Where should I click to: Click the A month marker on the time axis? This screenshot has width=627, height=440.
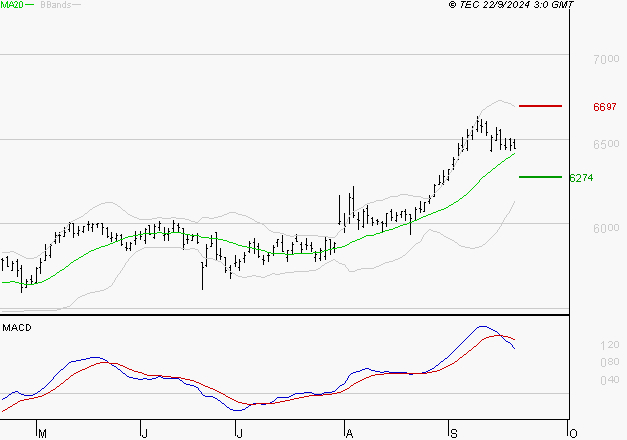click(349, 434)
